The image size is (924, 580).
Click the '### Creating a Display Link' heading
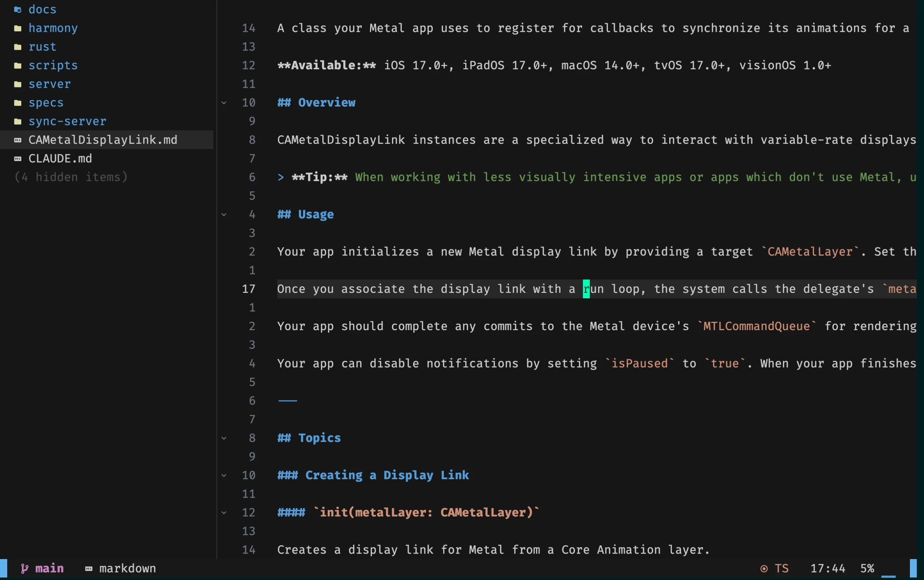[373, 475]
